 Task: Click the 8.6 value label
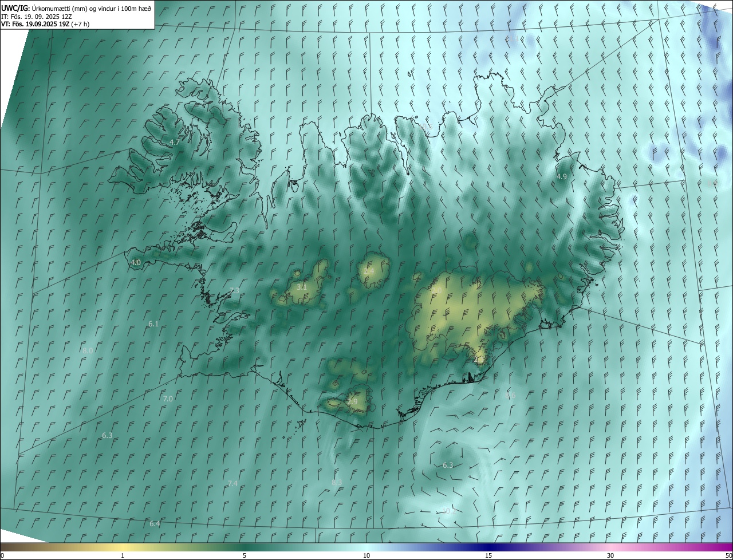coord(510,395)
